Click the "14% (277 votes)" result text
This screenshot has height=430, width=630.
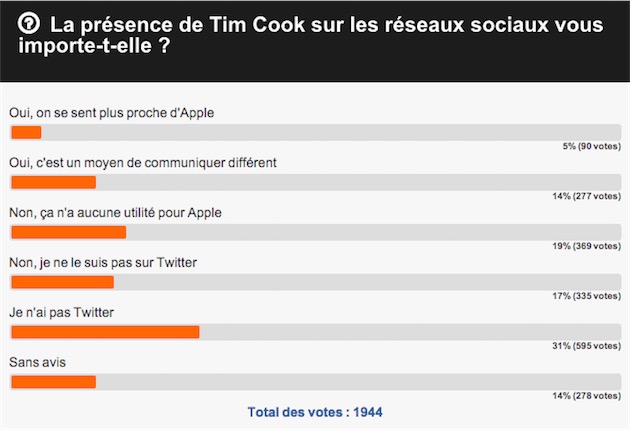587,196
